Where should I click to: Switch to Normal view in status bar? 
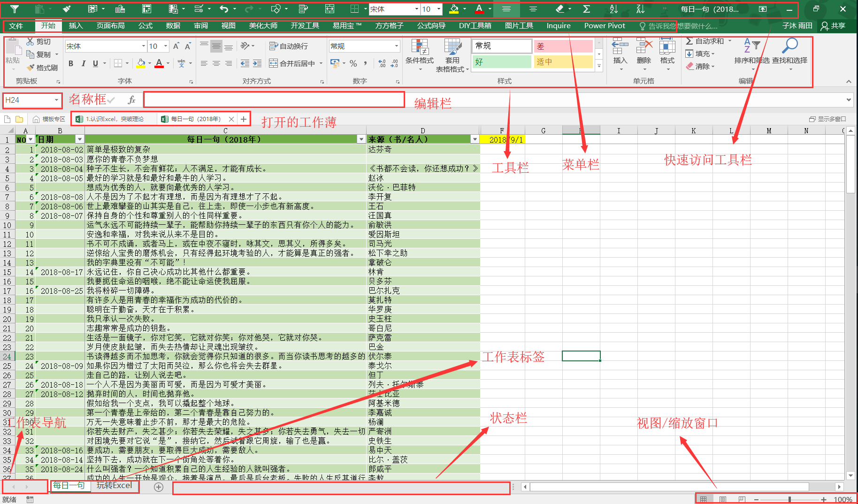click(703, 499)
